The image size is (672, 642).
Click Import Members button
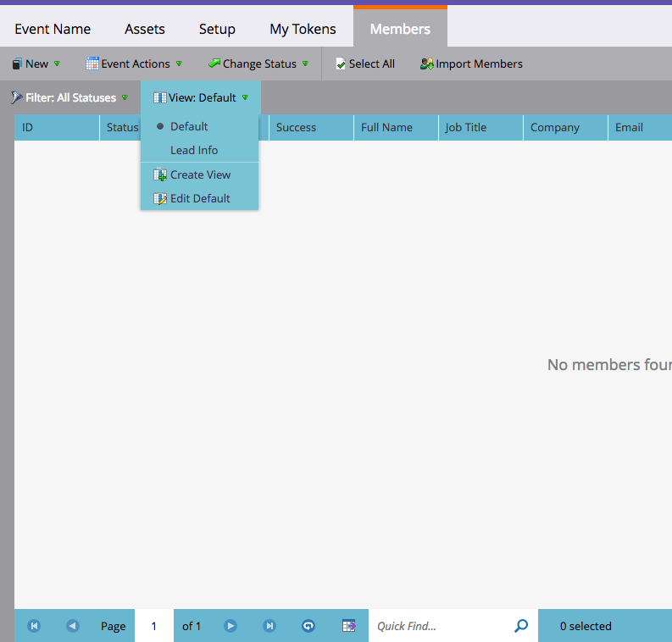[471, 64]
